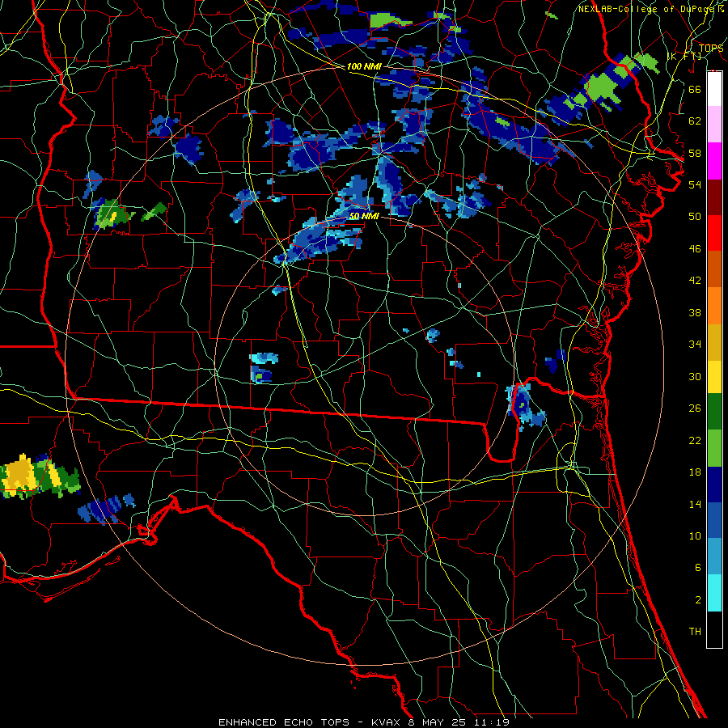The image size is (728, 728).
Task: Click the "100 NMI" range ring label
Action: 364,66
